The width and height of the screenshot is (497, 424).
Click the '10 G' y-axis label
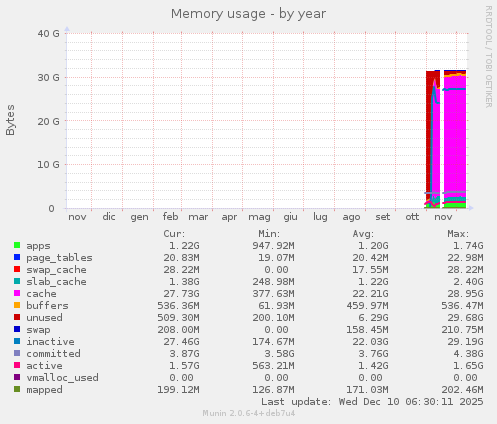coord(49,165)
